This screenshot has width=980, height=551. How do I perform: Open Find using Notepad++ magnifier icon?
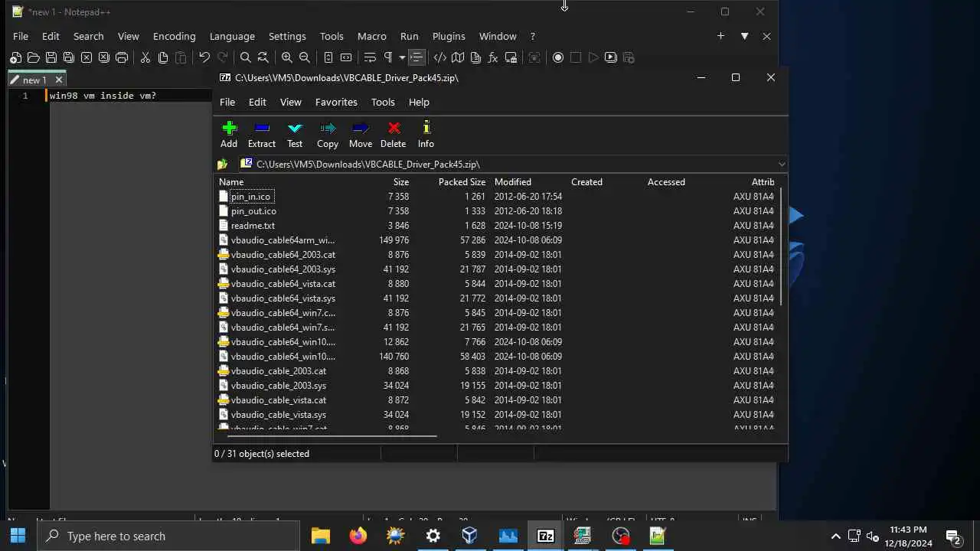coord(245,57)
